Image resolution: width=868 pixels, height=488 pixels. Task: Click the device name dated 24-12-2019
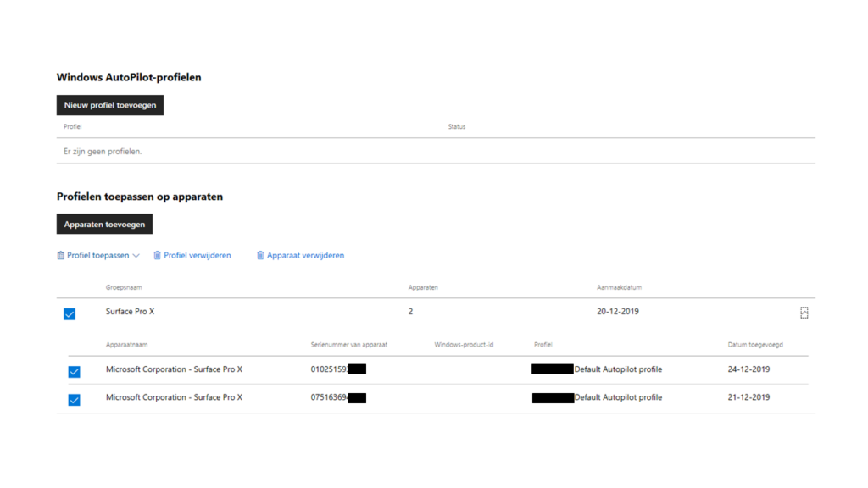174,369
